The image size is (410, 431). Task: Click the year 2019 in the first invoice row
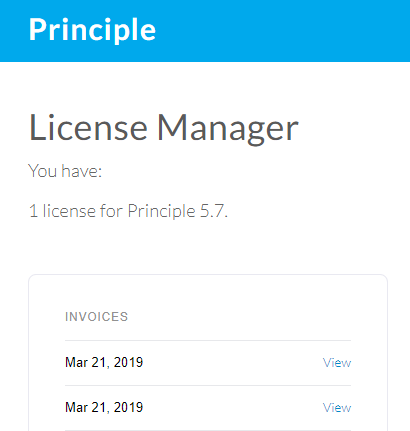[x=128, y=363]
